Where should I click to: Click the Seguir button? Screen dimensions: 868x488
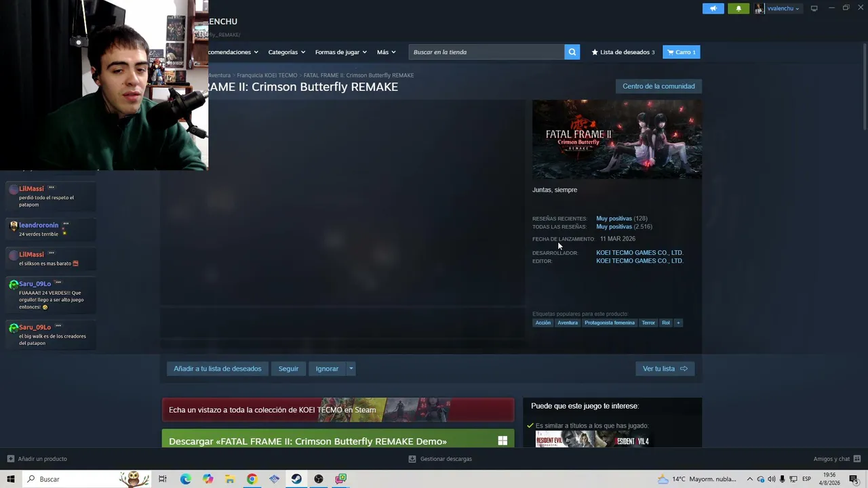pyautogui.click(x=288, y=369)
